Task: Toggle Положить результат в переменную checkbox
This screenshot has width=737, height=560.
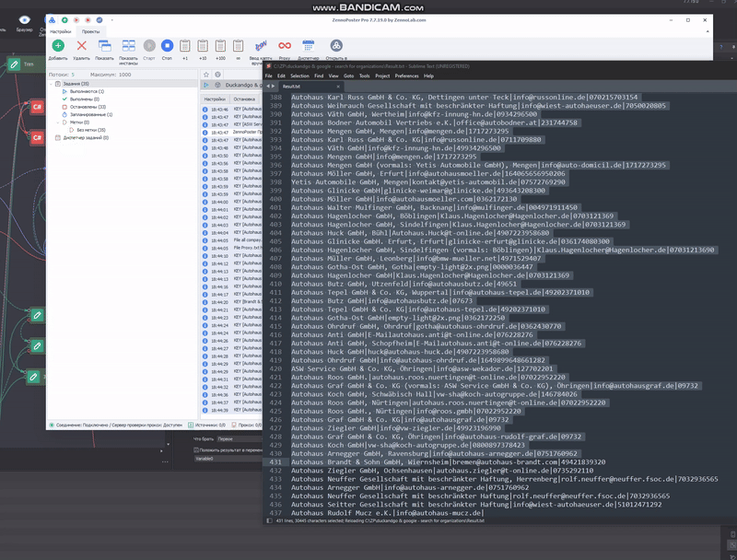Action: click(196, 449)
